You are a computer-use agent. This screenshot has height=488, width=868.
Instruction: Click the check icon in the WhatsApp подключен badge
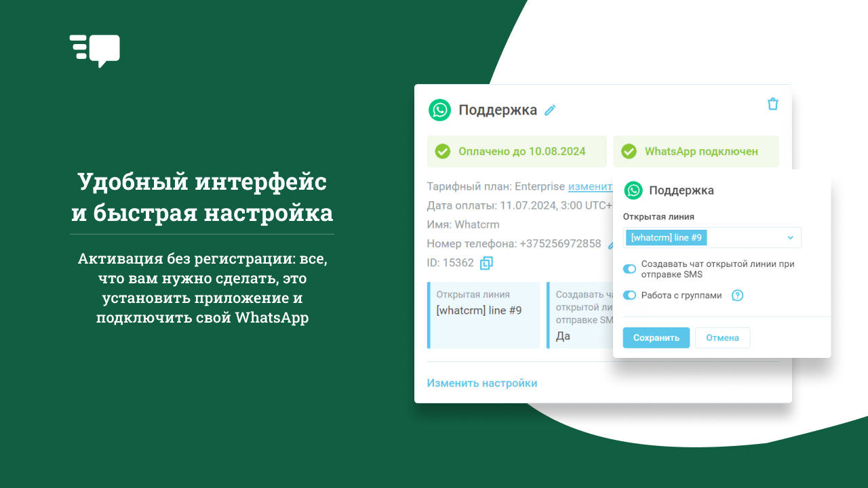(629, 151)
